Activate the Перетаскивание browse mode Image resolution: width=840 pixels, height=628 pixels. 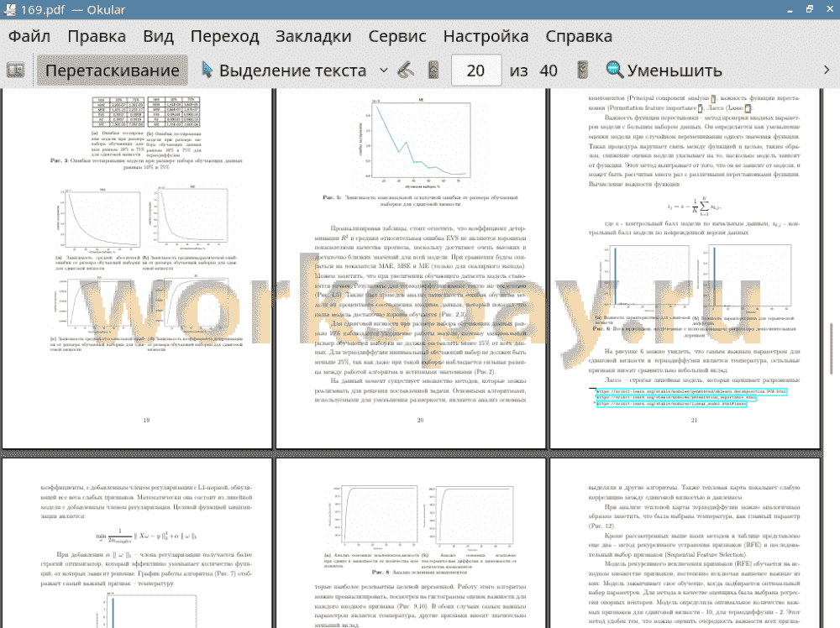tap(112, 71)
